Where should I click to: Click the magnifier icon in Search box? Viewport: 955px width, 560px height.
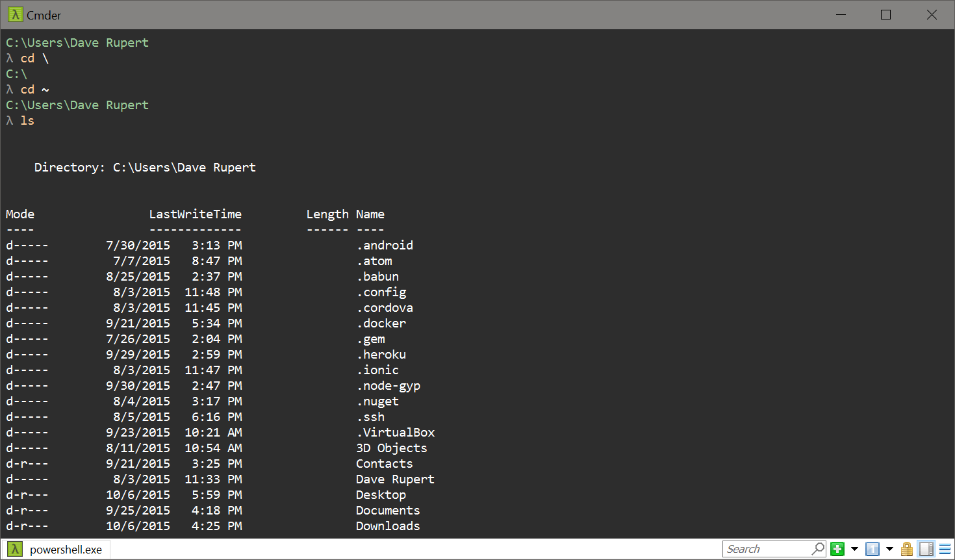(818, 549)
